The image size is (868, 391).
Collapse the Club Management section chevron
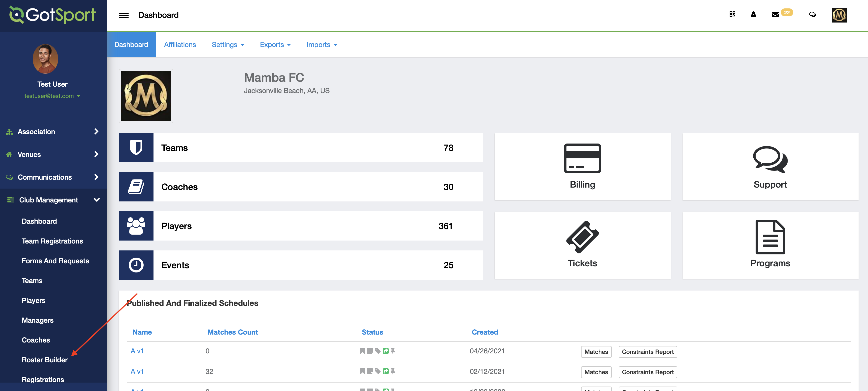[97, 200]
